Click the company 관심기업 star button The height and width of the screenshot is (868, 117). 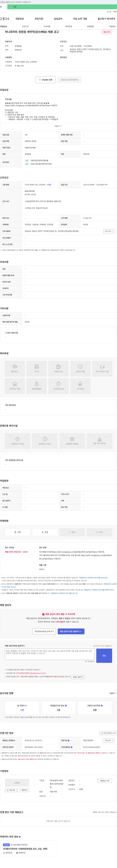(11, 790)
